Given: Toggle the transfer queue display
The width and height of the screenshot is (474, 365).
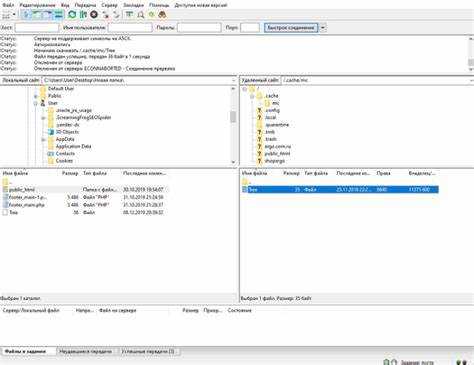Looking at the screenshot, I should pos(58,15).
